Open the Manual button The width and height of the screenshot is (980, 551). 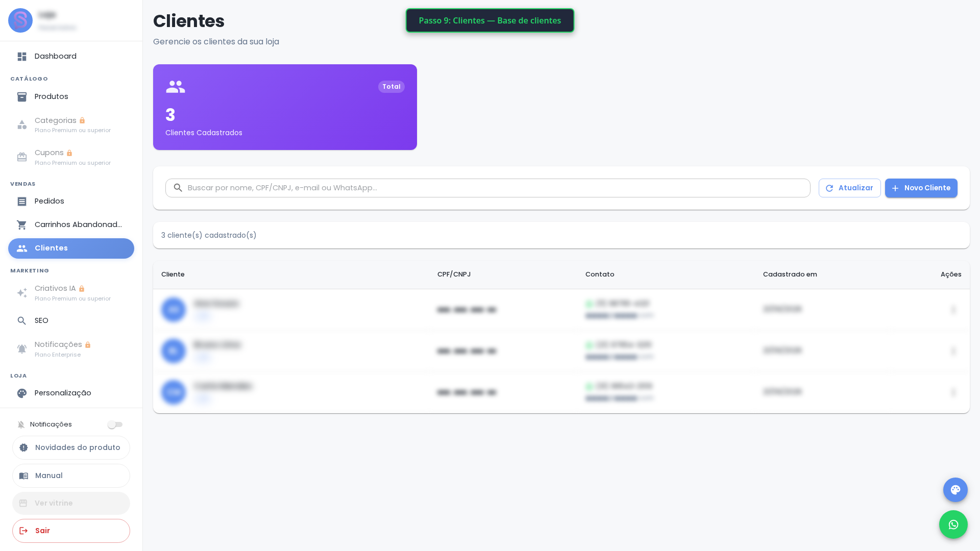[x=71, y=475]
